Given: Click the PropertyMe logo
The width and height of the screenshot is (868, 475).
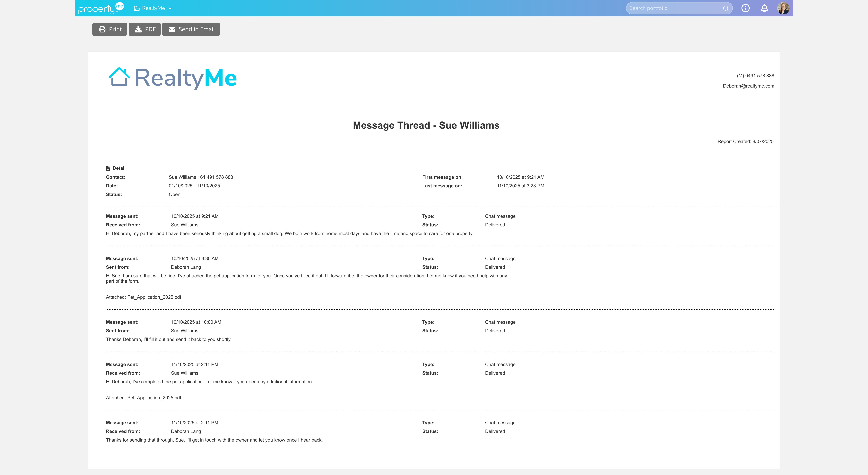Looking at the screenshot, I should tap(101, 8).
